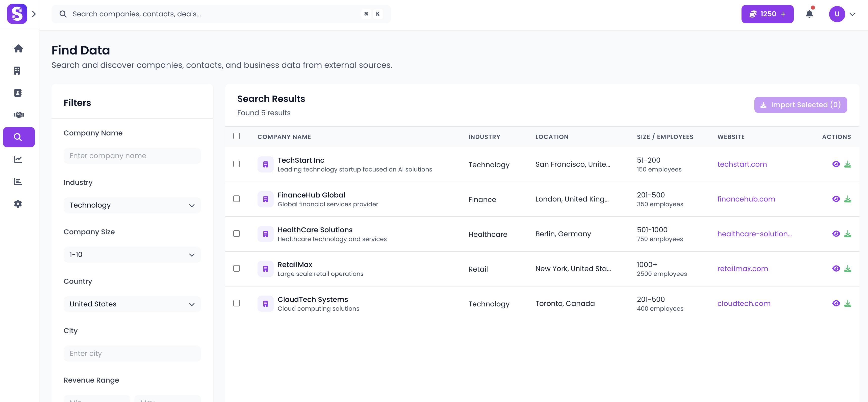The height and width of the screenshot is (402, 868).
Task: Open the Reports bar chart icon
Action: [x=18, y=182]
